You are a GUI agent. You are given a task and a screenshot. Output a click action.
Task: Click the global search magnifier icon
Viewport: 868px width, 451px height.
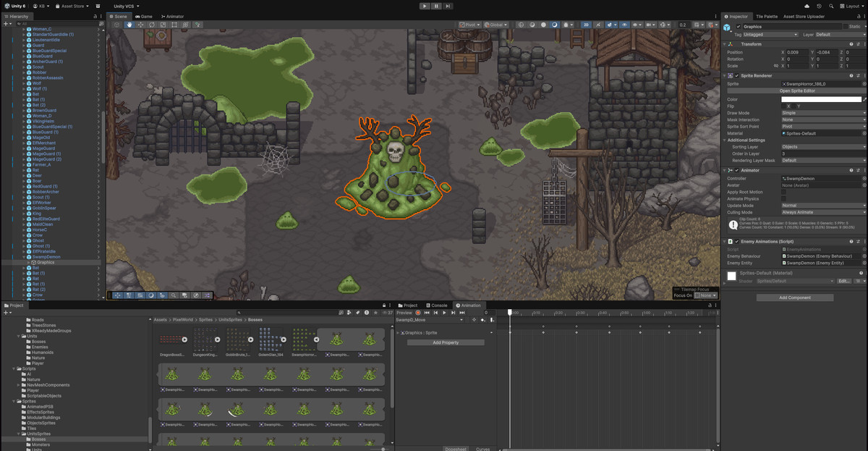point(831,6)
